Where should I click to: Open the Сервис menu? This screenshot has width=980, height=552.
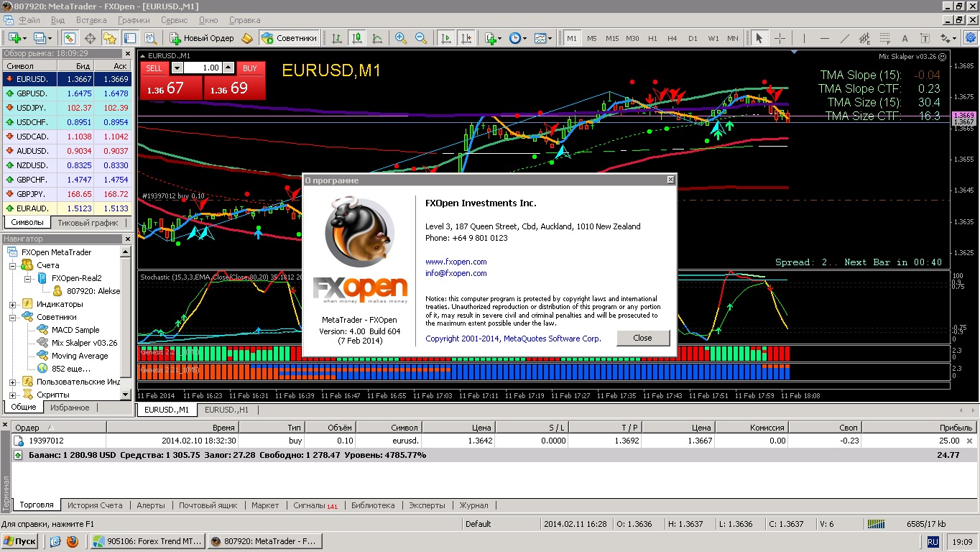[x=175, y=20]
